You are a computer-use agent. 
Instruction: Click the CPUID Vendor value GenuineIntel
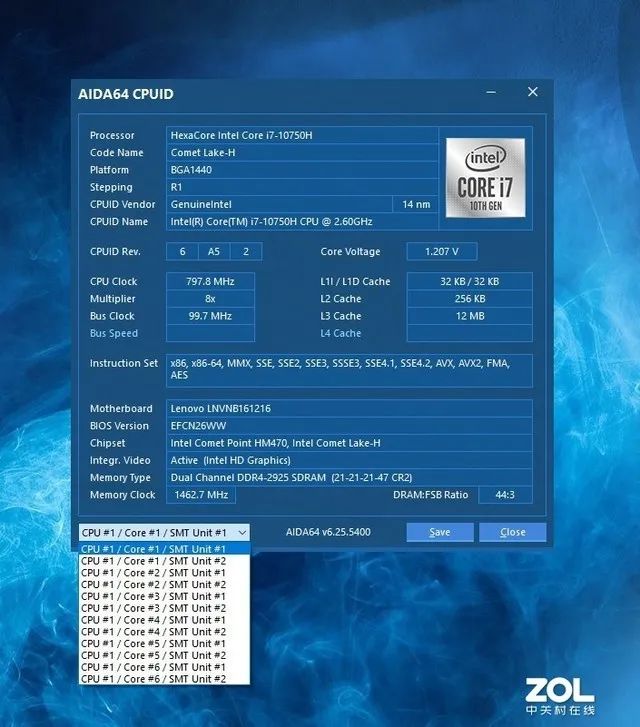pyautogui.click(x=279, y=204)
